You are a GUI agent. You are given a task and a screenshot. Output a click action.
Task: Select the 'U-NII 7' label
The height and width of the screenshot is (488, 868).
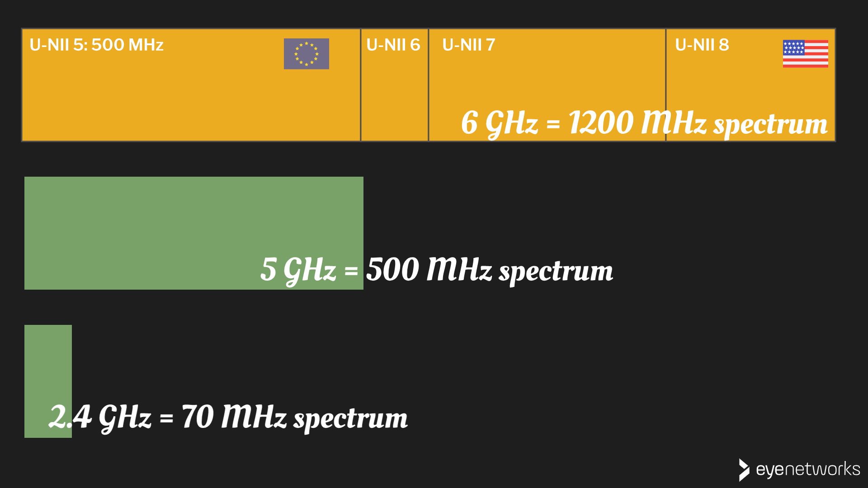pos(469,45)
